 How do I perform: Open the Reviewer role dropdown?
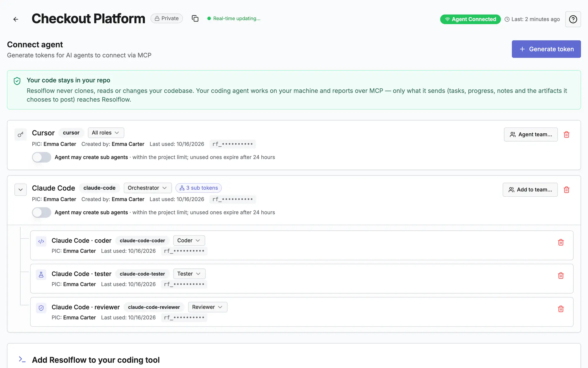(208, 307)
